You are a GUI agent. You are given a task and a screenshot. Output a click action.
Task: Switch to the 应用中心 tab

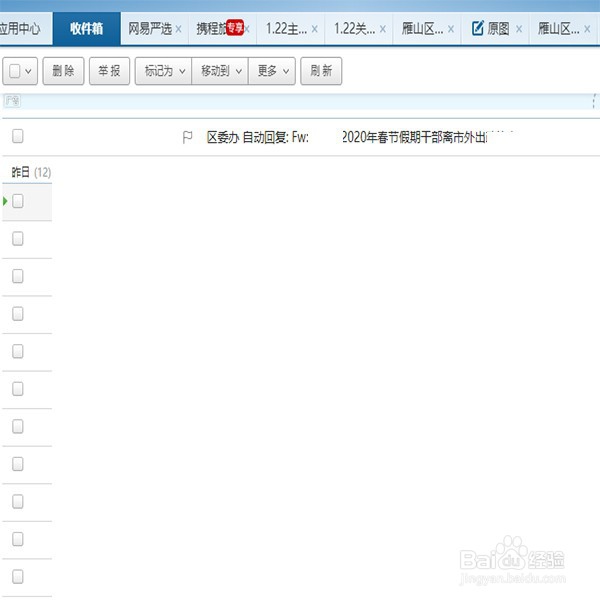[25, 29]
